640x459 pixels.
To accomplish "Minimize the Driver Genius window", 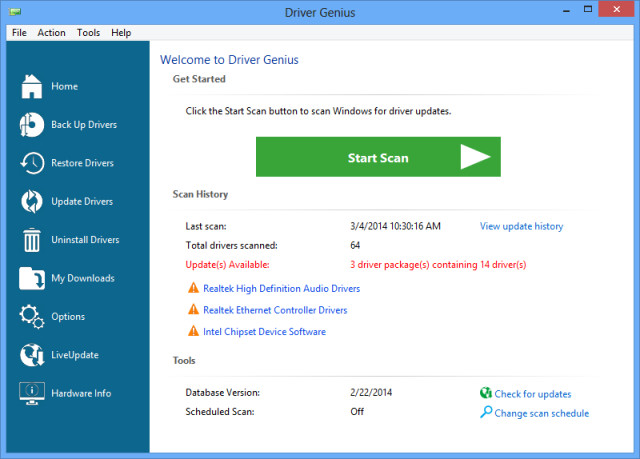I will click(x=566, y=11).
